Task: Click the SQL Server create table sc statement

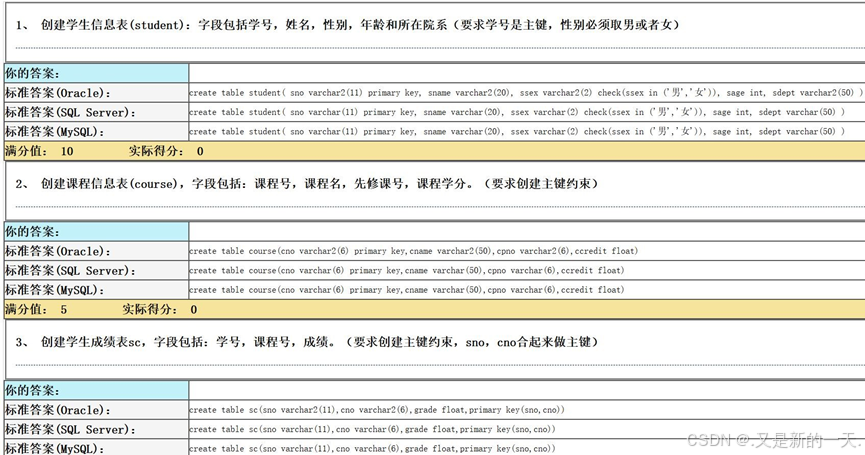Action: 372,429
